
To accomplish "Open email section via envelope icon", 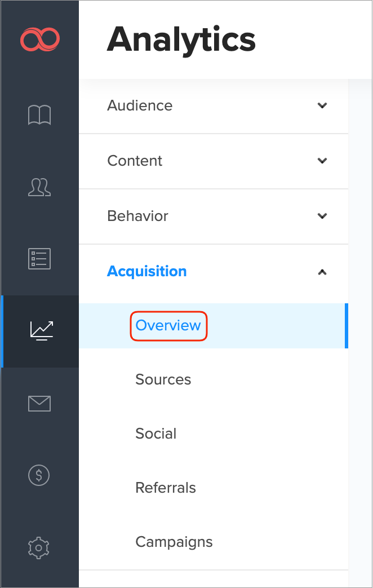I will (x=39, y=403).
